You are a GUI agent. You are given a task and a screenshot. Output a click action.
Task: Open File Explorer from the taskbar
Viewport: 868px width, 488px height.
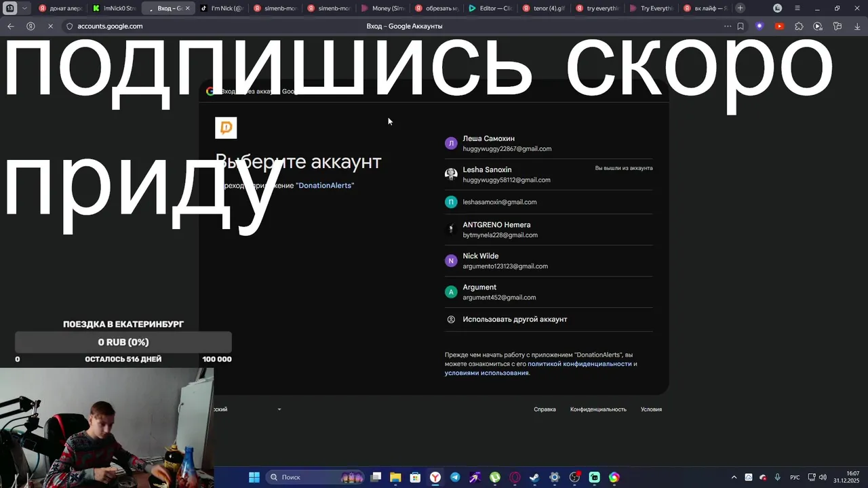coord(395,477)
